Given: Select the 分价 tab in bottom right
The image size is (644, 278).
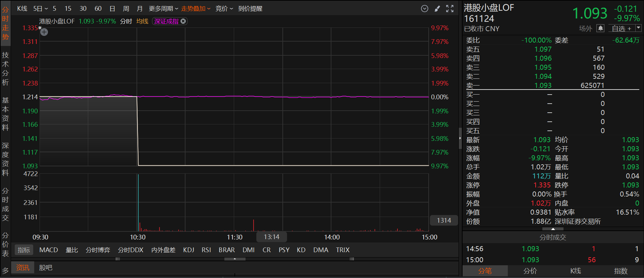Looking at the screenshot, I should 530,271.
